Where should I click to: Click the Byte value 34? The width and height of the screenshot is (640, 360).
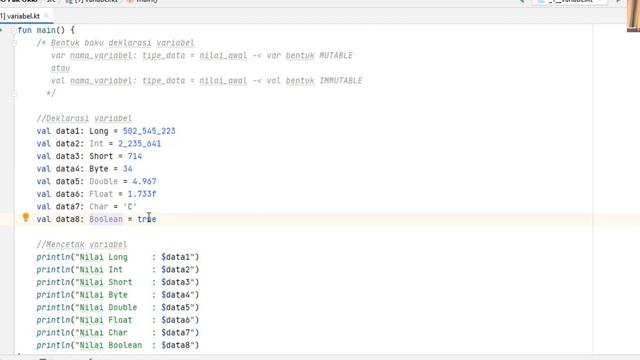127,169
